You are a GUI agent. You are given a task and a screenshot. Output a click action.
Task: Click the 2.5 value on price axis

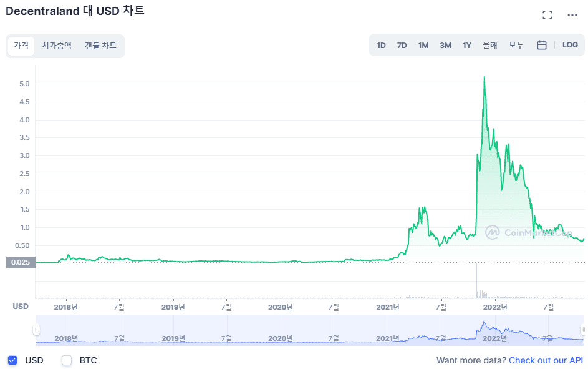(24, 174)
